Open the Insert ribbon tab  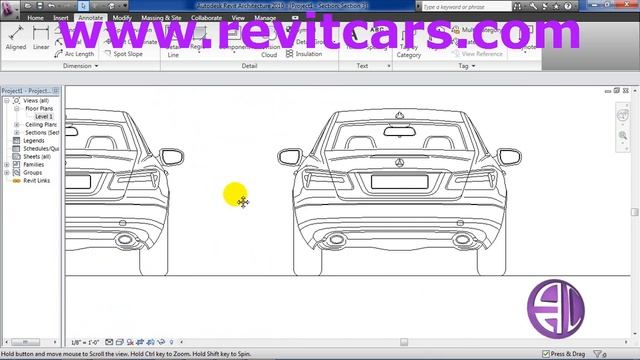(61, 18)
